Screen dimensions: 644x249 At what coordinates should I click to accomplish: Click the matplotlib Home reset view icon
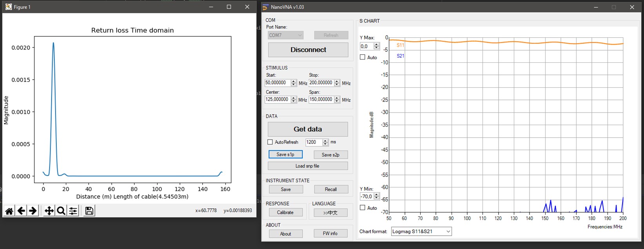pyautogui.click(x=9, y=211)
